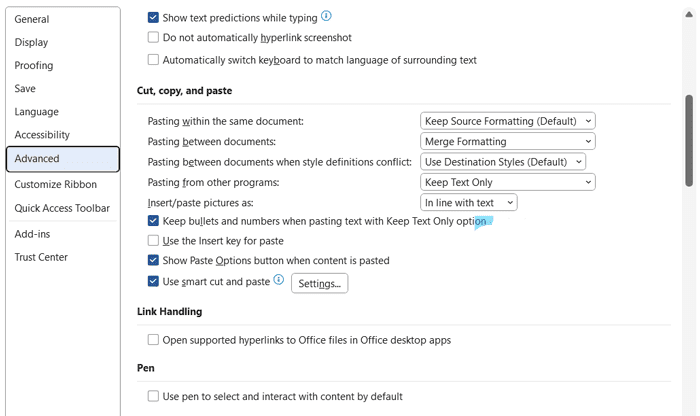700x416 pixels.
Task: Open Pasting from other programs dropdown
Action: coord(507,182)
